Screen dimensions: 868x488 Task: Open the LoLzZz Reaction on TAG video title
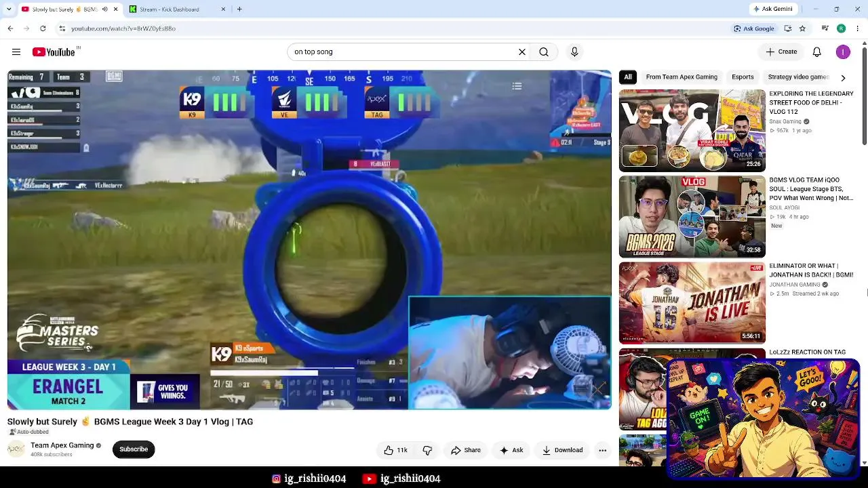(807, 352)
